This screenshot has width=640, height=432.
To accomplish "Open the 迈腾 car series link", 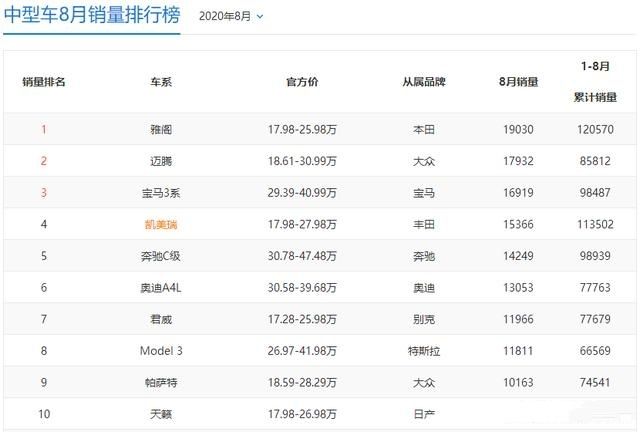I will point(161,161).
